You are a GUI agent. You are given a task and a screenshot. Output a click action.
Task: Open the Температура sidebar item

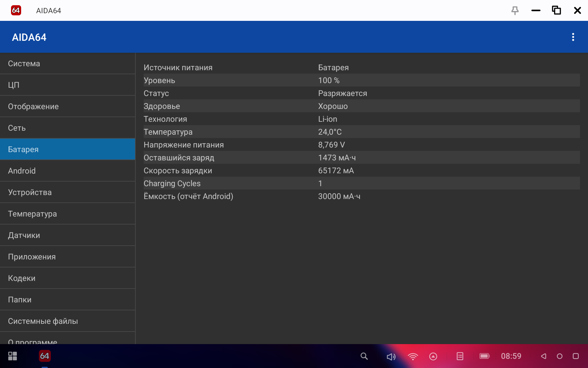67,214
